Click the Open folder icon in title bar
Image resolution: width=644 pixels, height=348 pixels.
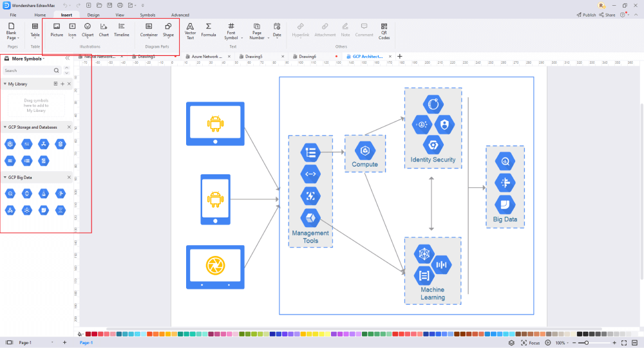(99, 5)
